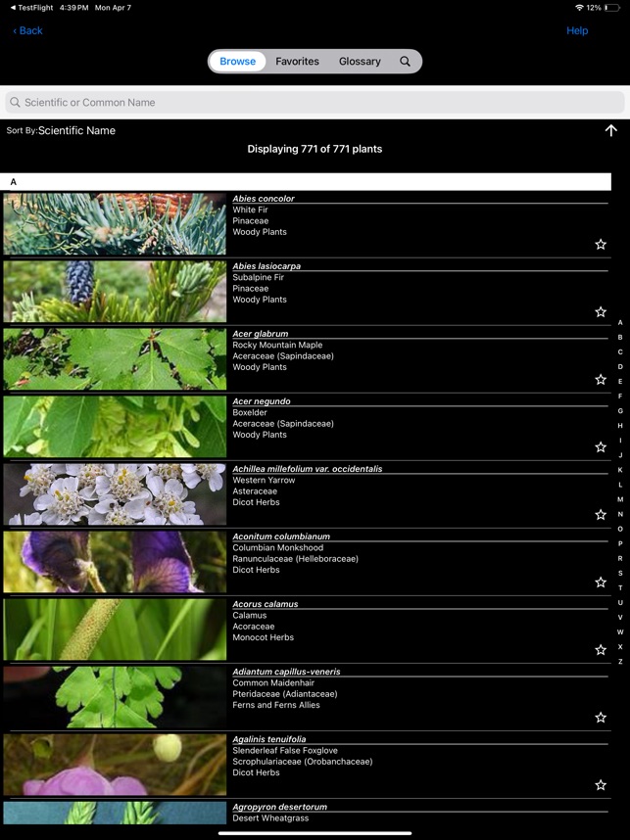Favorite Abies lasiocarpa with its star

(x=601, y=311)
